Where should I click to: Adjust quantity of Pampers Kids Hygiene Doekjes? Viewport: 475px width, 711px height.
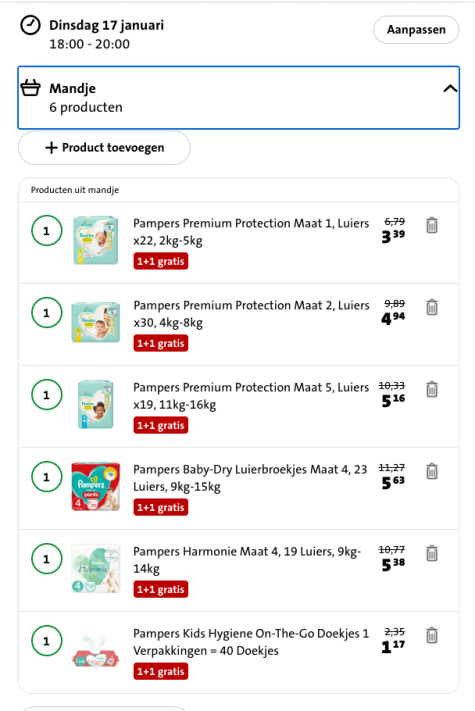[47, 641]
